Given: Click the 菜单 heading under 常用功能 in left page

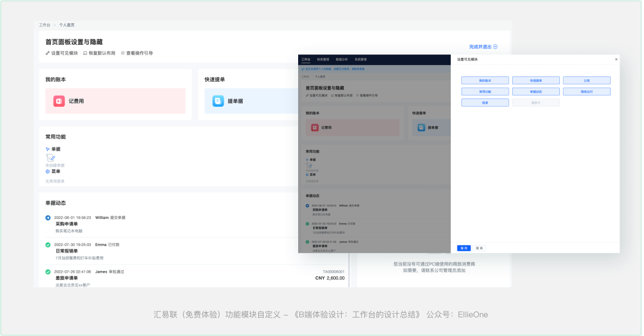Looking at the screenshot, I should click(x=56, y=171).
